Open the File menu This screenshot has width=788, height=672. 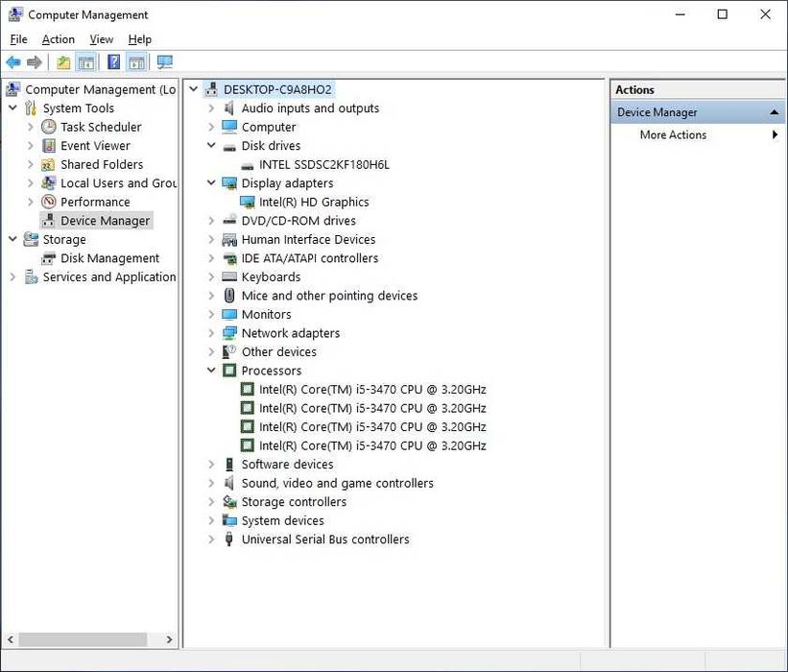[x=18, y=39]
